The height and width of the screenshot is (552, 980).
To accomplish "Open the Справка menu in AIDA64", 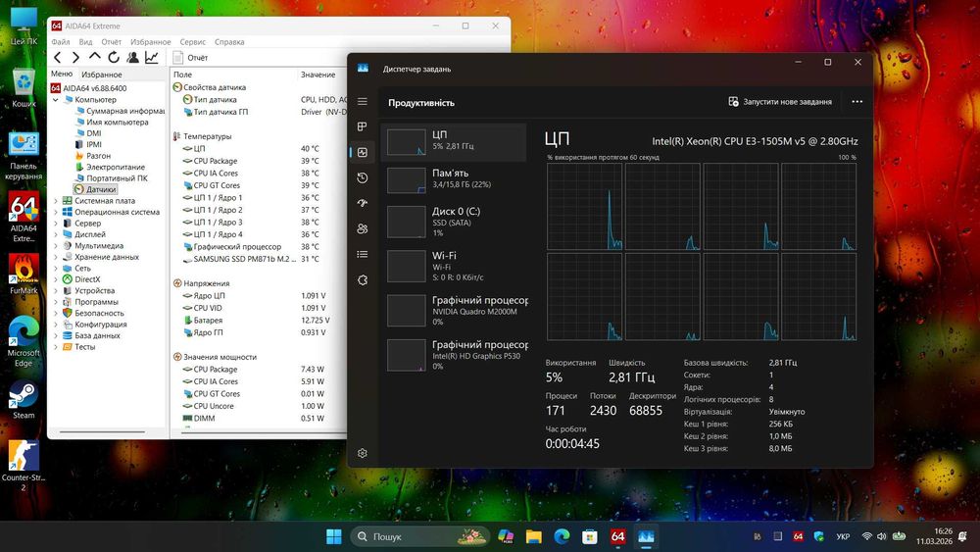I will (x=229, y=42).
